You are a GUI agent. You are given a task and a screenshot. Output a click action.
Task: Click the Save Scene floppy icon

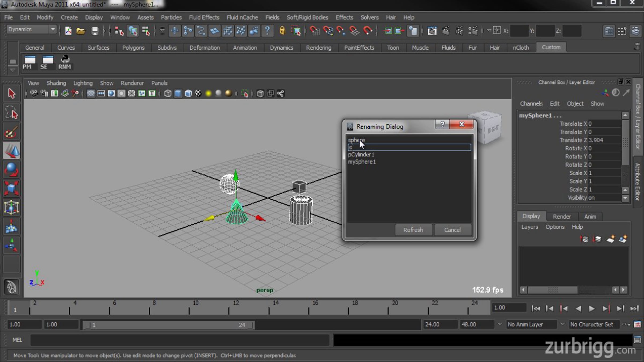[95, 31]
